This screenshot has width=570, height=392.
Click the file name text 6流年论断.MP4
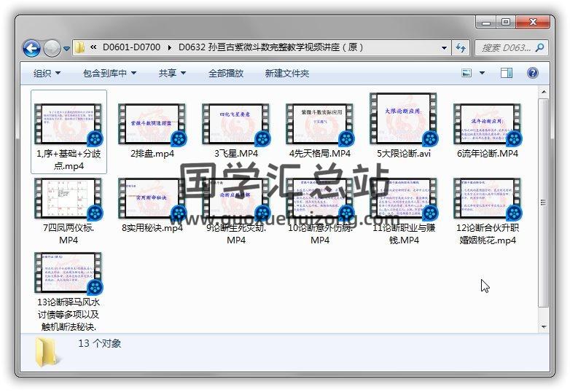click(488, 154)
